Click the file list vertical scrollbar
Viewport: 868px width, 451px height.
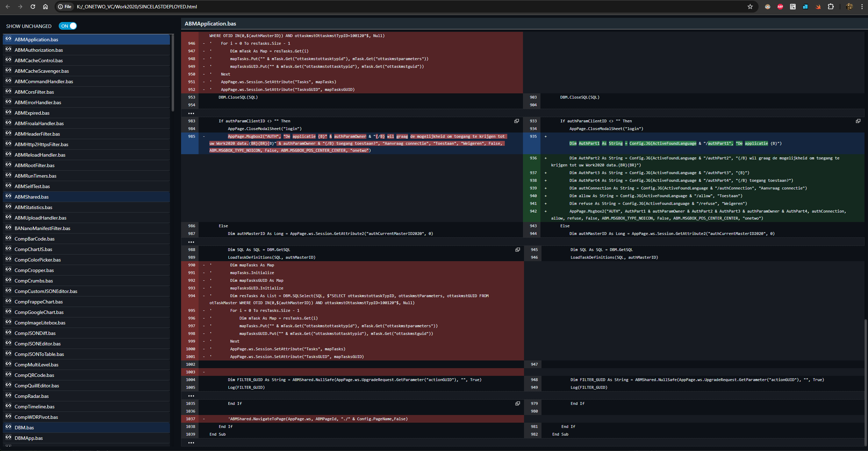click(173, 73)
